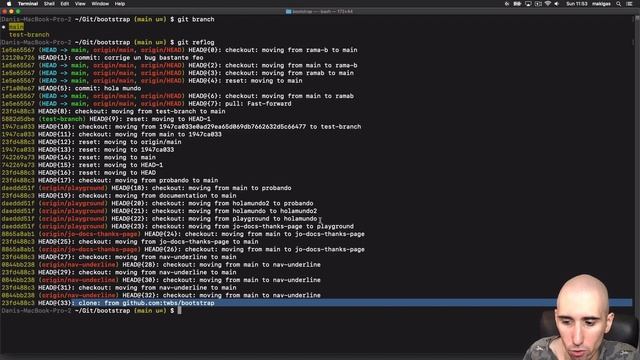
Task: Click 'HEAD@{22}: moving from playground to holamundo'
Action: point(214,219)
